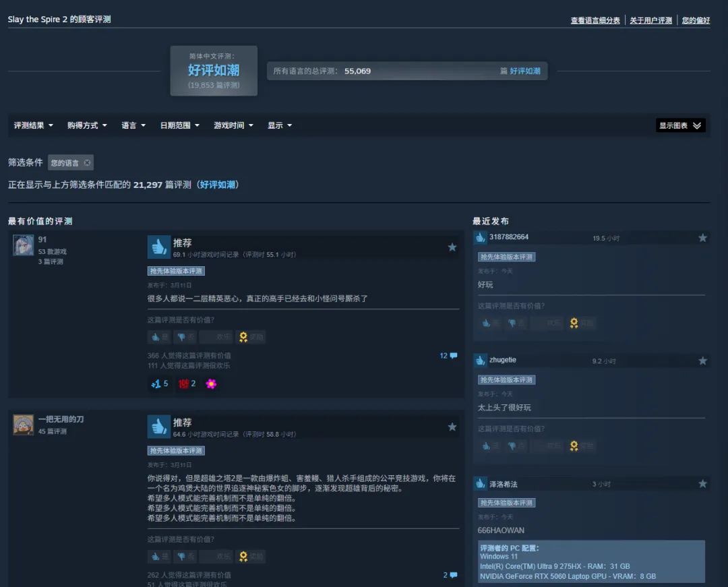The width and height of the screenshot is (728, 587).
Task: Click review text 太上头了很好玩
Action: point(504,408)
